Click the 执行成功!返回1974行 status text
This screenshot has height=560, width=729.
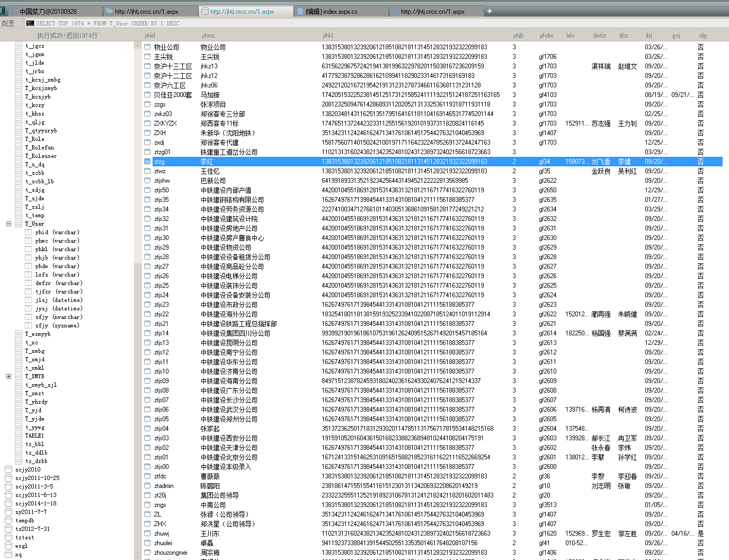tap(67, 35)
